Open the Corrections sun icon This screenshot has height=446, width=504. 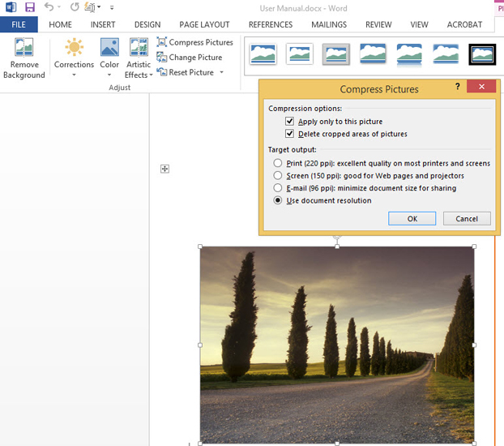pos(74,48)
